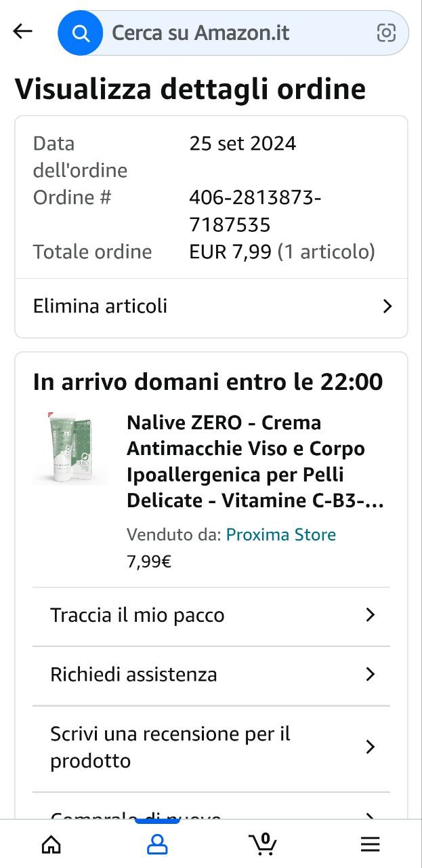The height and width of the screenshot is (868, 422).
Task: Choose Scrivi una recensione per il prodotto
Action: pyautogui.click(x=170, y=747)
